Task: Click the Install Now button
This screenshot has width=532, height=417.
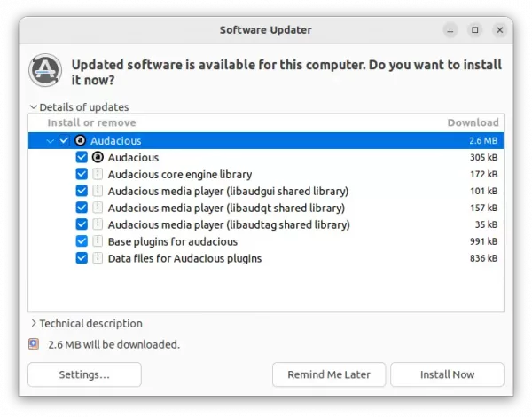Action: tap(447, 374)
